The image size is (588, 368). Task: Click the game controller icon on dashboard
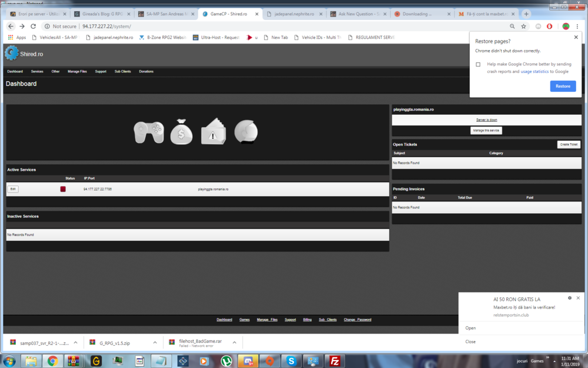[x=149, y=132]
